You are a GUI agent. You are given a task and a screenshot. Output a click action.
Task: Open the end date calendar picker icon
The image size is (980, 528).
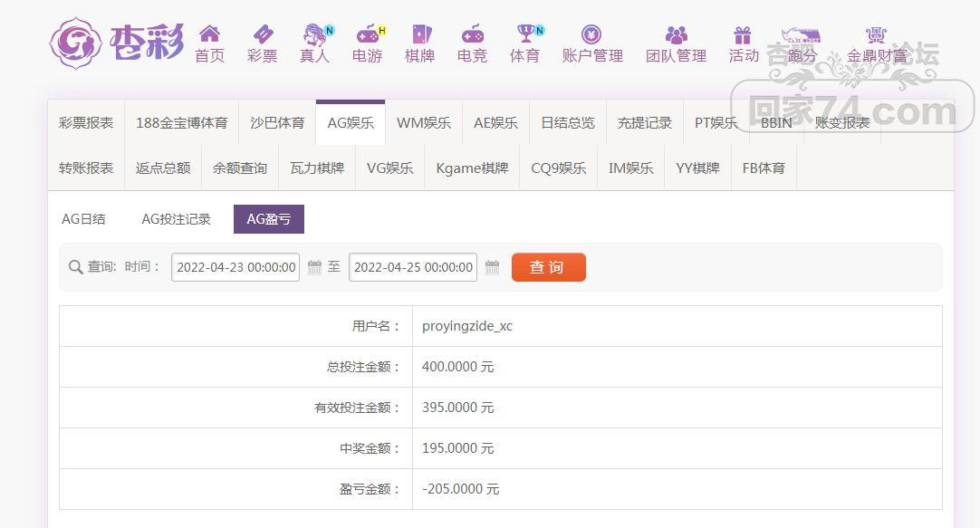point(493,267)
